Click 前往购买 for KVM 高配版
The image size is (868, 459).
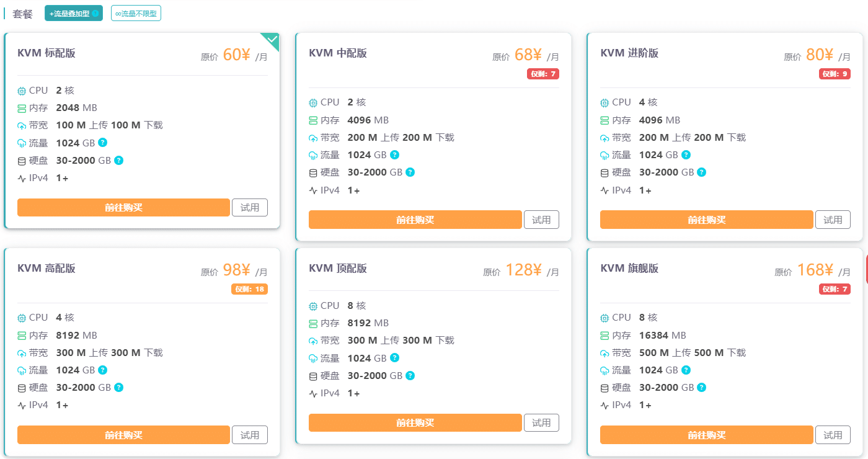pos(123,435)
